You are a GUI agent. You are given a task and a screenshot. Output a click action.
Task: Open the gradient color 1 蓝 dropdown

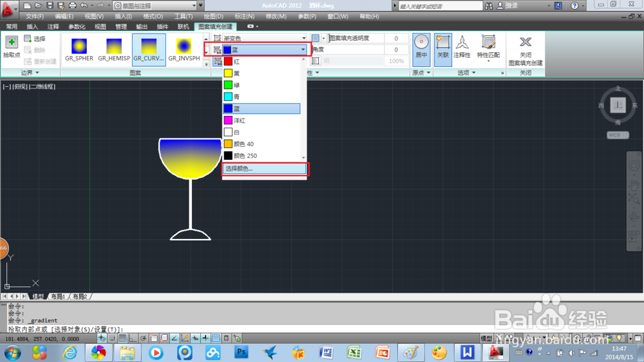pyautogui.click(x=265, y=50)
